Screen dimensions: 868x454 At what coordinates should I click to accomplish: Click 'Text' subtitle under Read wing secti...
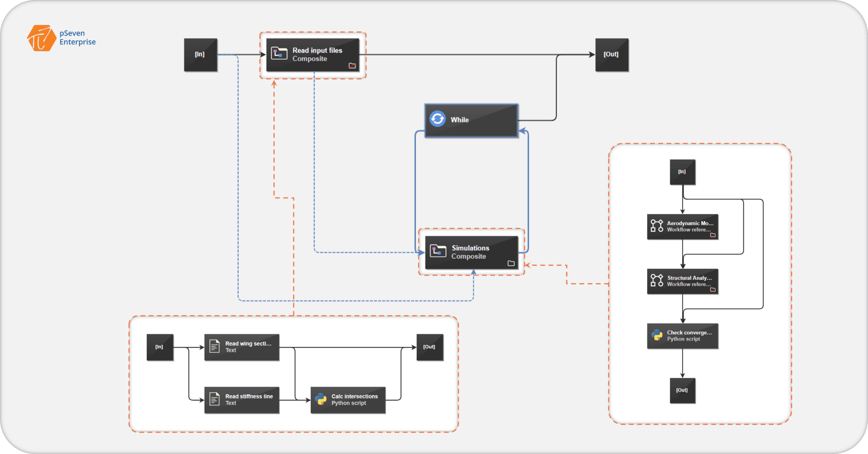231,350
